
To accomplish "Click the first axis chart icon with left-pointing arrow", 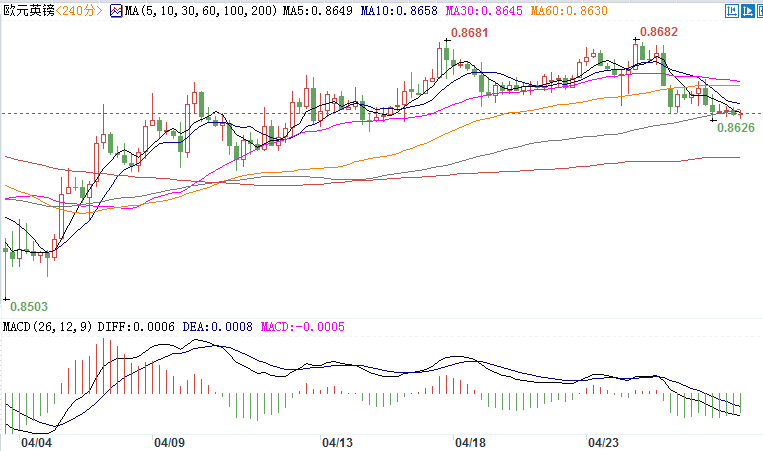I will [731, 11].
